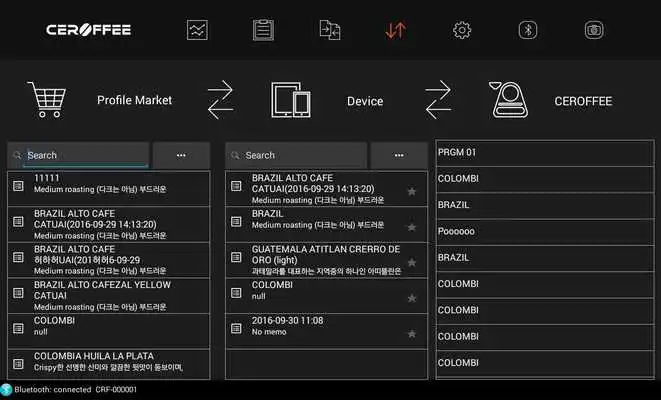Click list icon of 11111 market profile
Viewport: 661px width, 400px height.
pos(18,186)
